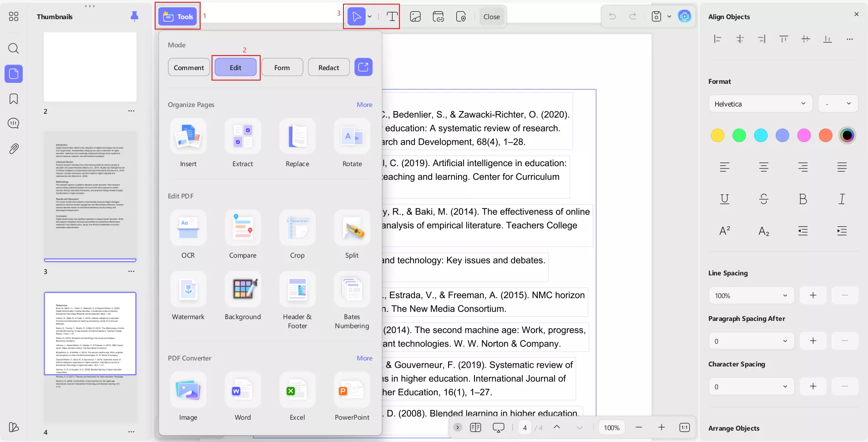The height and width of the screenshot is (442, 868).
Task: Switch to Redact mode
Action: [x=329, y=67]
